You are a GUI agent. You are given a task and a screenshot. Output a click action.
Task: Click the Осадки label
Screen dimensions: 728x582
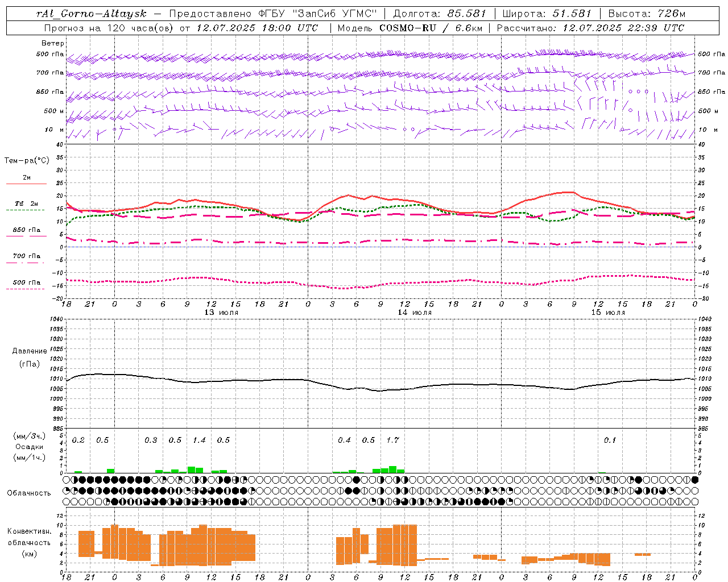point(29,447)
